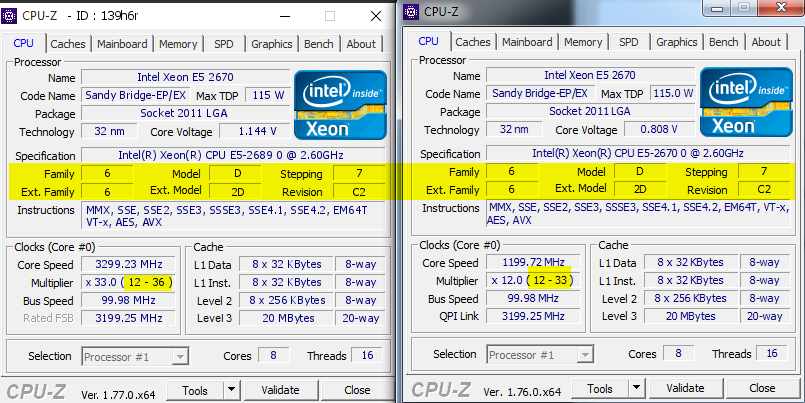Click L1 Data 8 x 32 KBytes in left window
Viewport: 805px width, 403px height.
click(x=286, y=265)
